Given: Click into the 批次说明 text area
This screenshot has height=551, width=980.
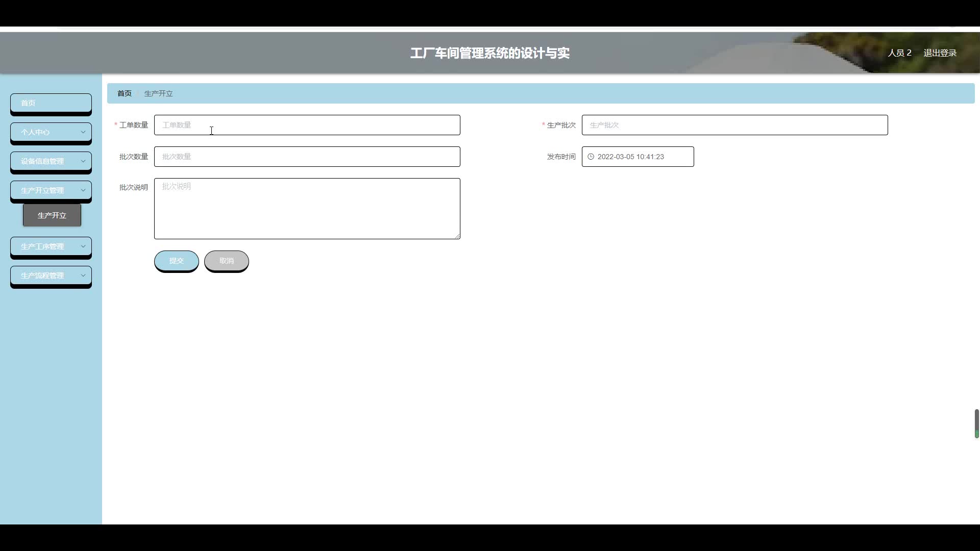Looking at the screenshot, I should pyautogui.click(x=307, y=209).
